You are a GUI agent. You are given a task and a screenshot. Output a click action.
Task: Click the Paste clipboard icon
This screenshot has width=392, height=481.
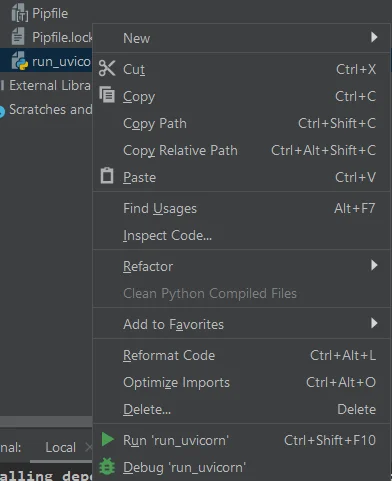(107, 175)
